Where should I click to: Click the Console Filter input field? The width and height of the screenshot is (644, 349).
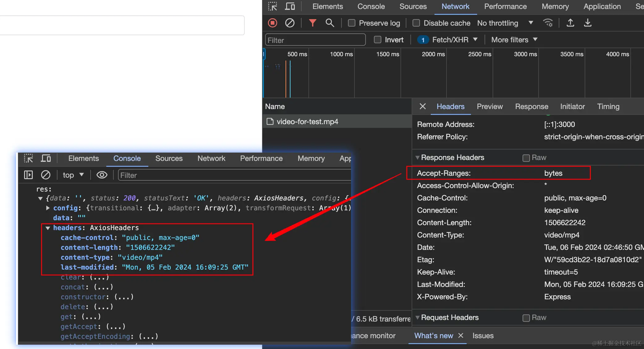pyautogui.click(x=234, y=175)
